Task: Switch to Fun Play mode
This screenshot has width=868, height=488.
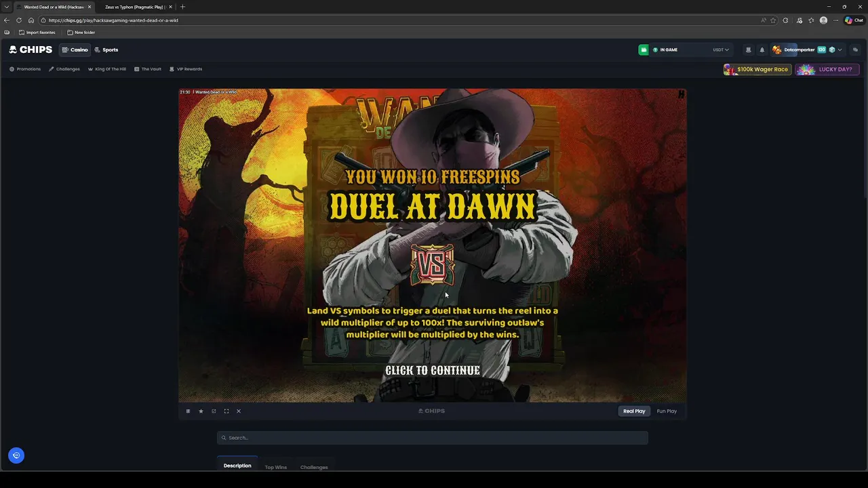Action: pyautogui.click(x=667, y=411)
